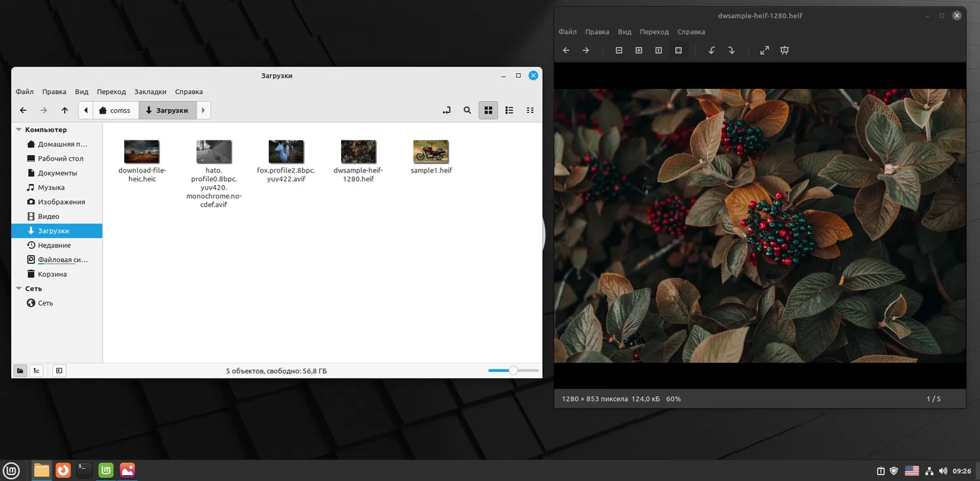The width and height of the screenshot is (980, 481).
Task: Zoom out the image in viewer toolbar
Action: 619,50
